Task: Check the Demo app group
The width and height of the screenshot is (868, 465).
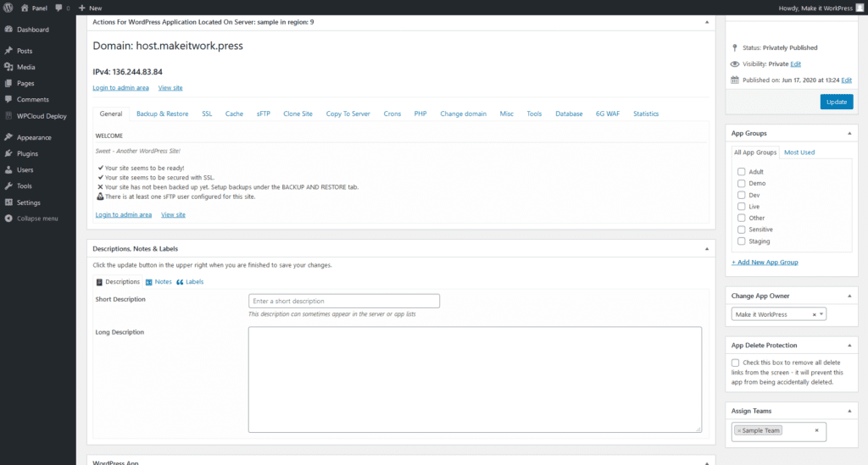Action: pyautogui.click(x=741, y=183)
